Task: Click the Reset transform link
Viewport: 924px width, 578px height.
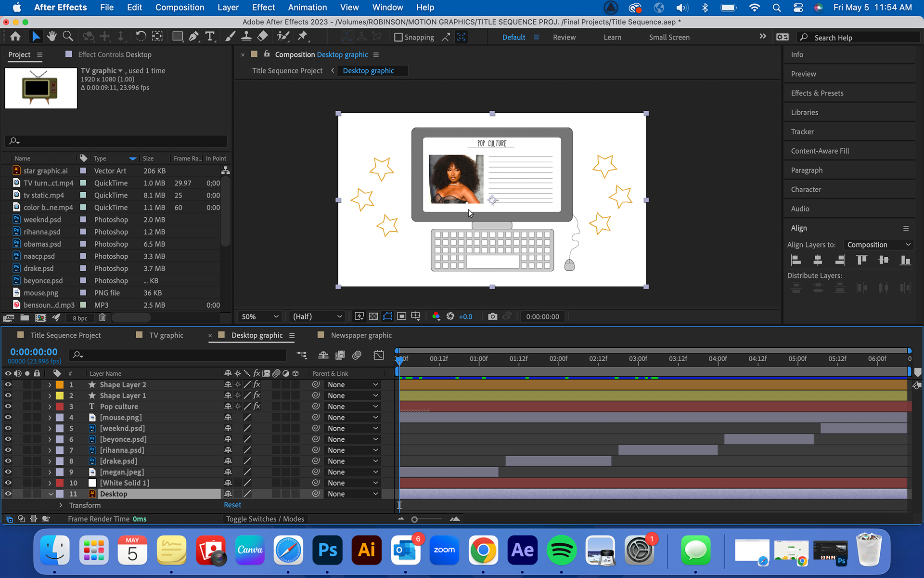Action: tap(232, 505)
